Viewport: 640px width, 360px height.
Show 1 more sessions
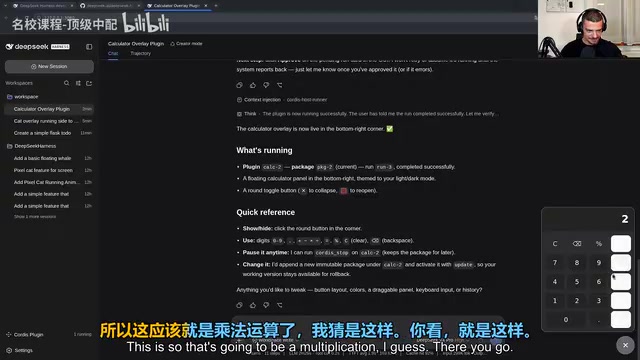(35, 217)
